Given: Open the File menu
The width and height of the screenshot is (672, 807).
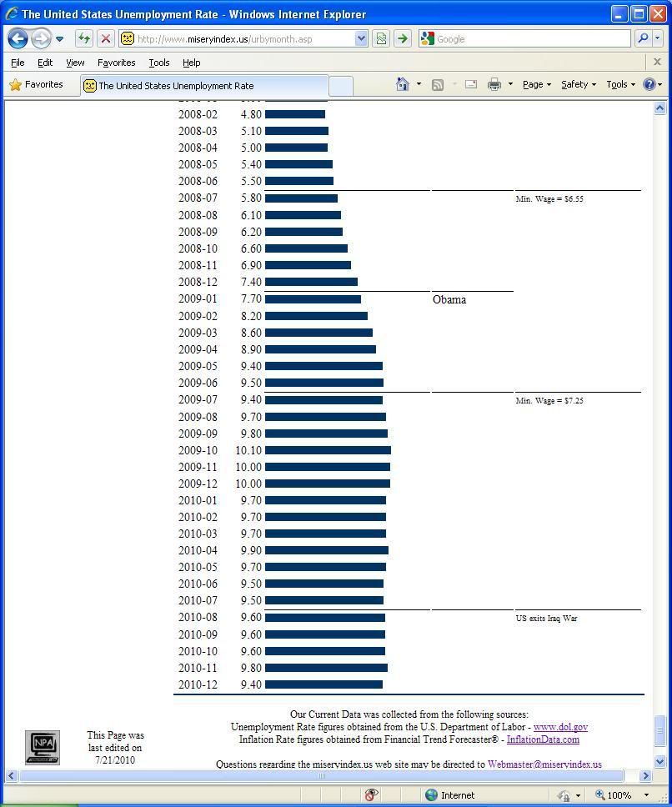Looking at the screenshot, I should click(x=18, y=63).
